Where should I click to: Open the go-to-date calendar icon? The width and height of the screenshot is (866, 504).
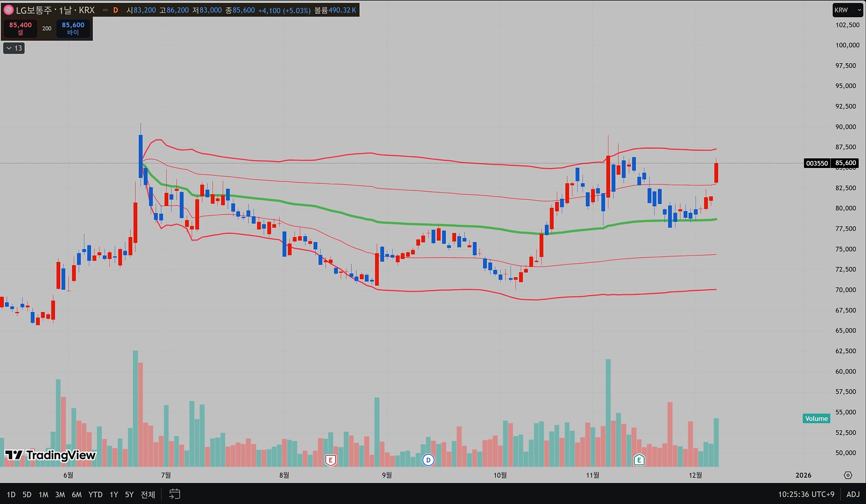pos(175,494)
